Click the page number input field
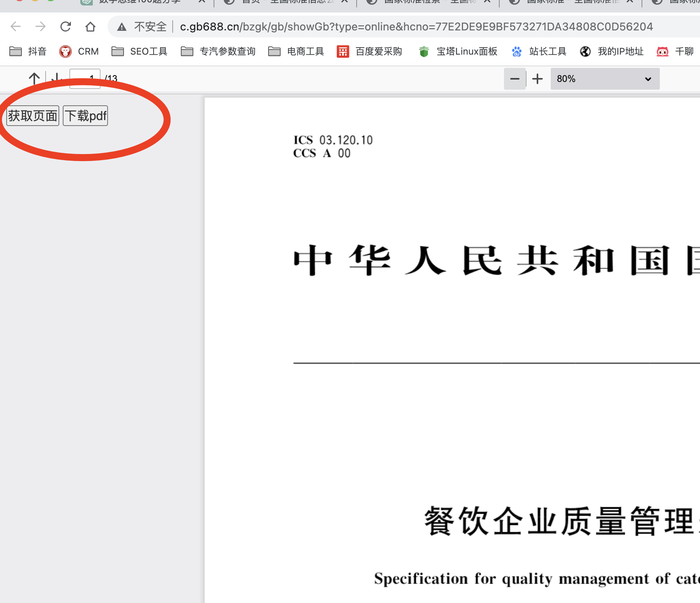 [85, 78]
